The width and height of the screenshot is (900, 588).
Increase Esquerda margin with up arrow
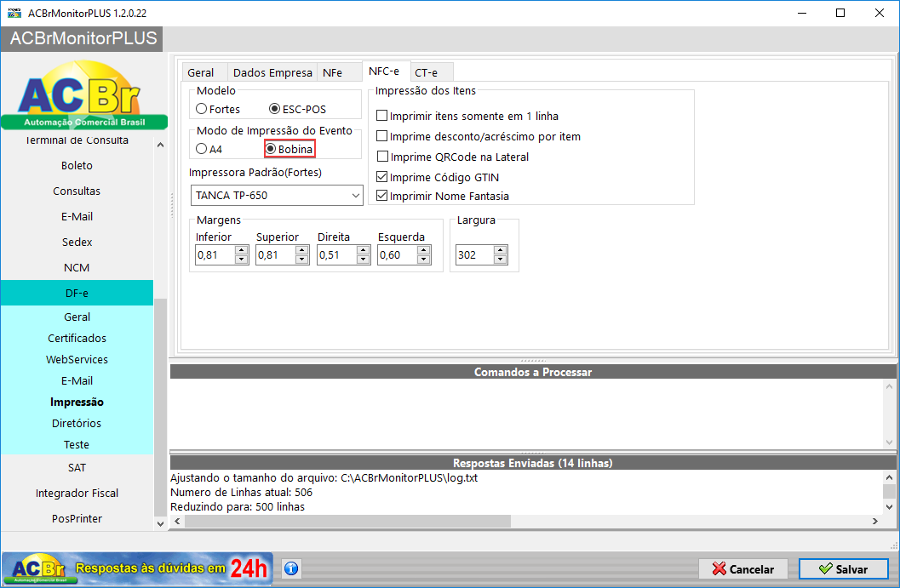[423, 250]
